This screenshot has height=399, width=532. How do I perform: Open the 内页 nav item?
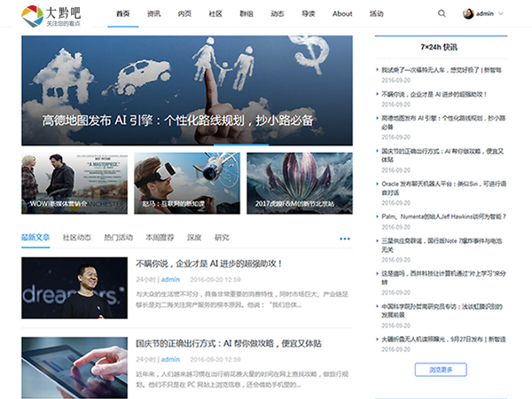[x=184, y=14]
